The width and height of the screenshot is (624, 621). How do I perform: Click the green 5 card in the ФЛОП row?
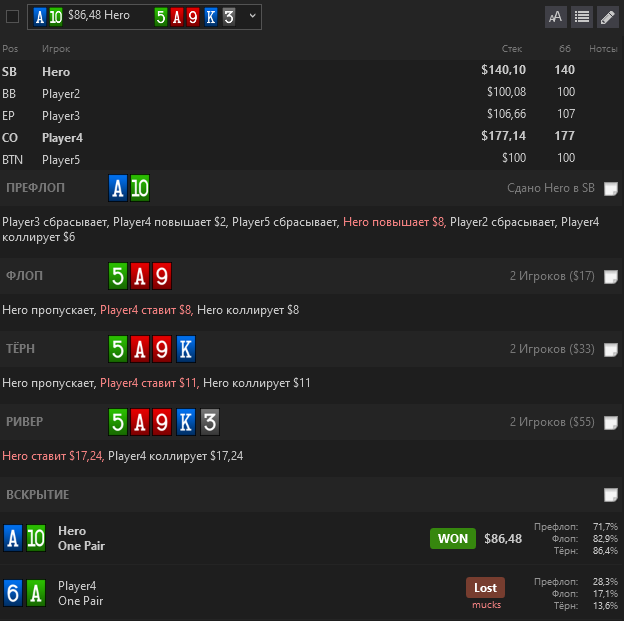click(118, 276)
